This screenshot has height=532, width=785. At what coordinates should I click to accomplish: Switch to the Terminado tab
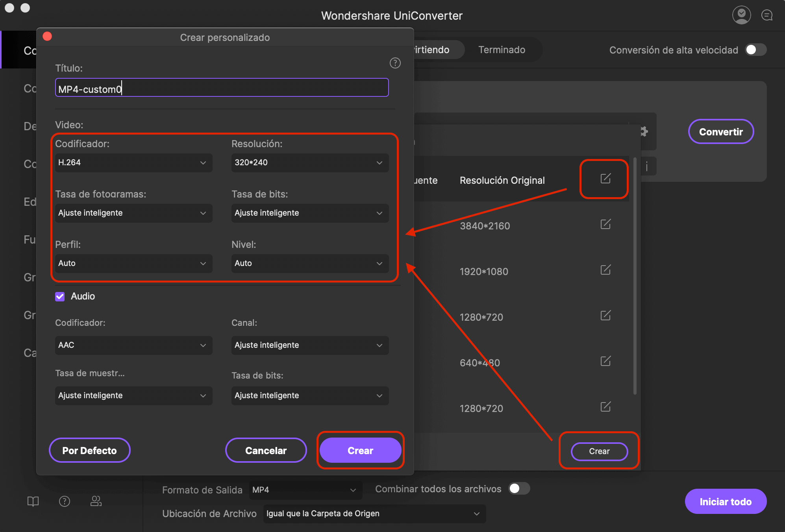click(502, 50)
